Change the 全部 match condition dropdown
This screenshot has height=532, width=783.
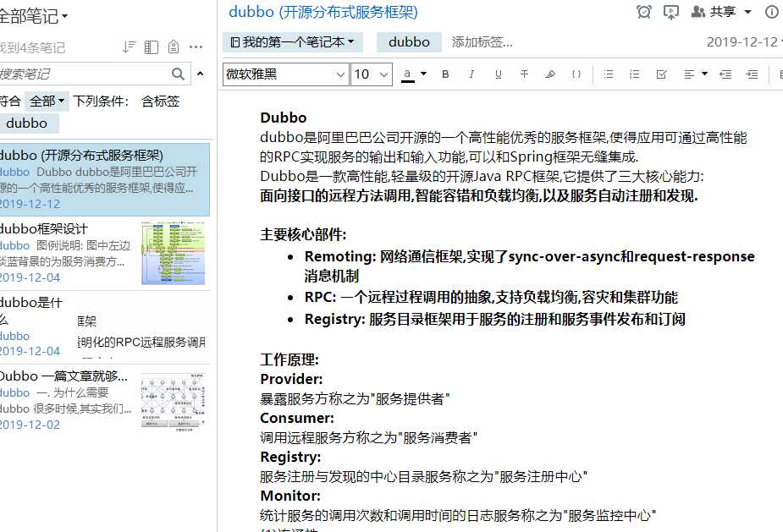[x=47, y=101]
